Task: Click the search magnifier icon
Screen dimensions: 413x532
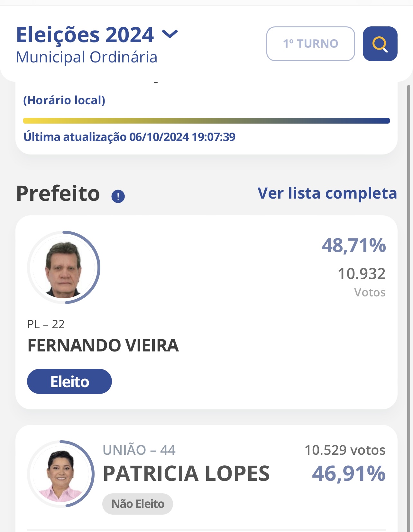Action: [x=380, y=44]
